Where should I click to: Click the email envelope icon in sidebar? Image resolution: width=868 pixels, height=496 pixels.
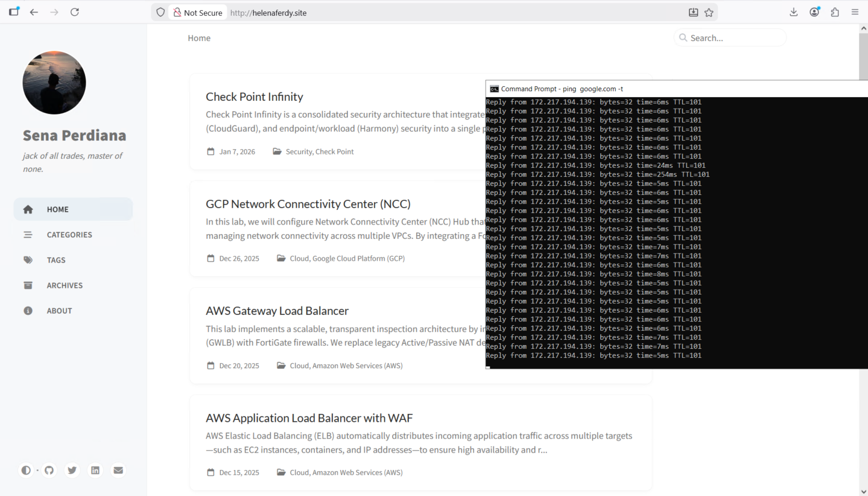tap(118, 470)
